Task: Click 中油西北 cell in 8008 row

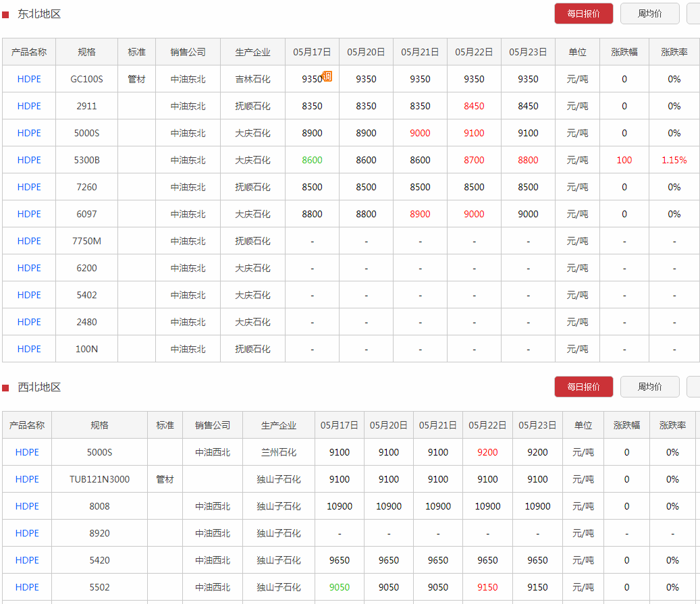Action: coord(213,507)
